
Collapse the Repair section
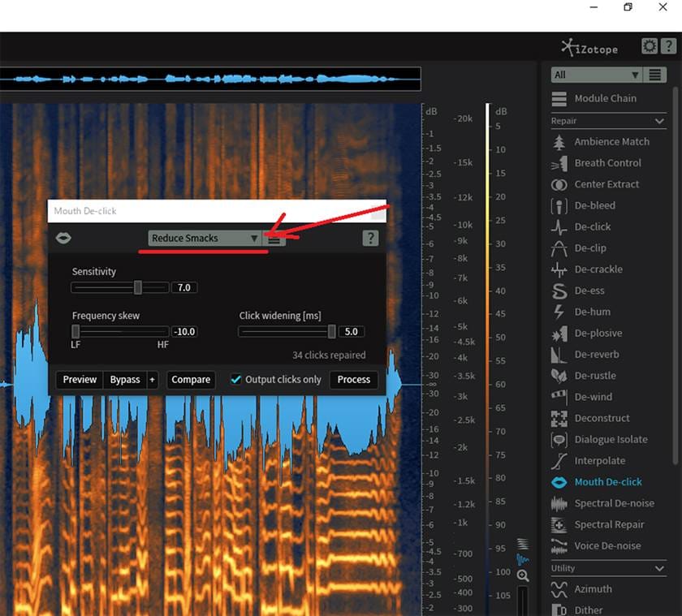[659, 121]
